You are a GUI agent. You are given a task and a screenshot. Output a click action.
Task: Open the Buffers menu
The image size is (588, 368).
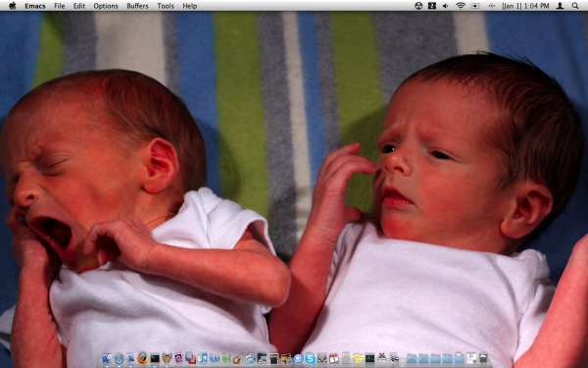tap(137, 6)
